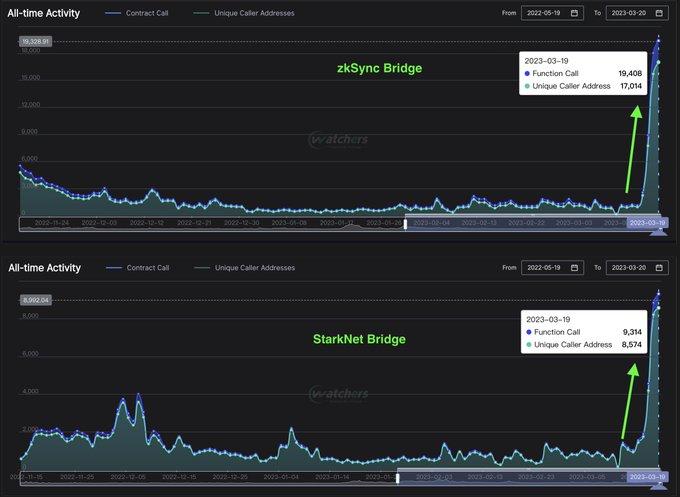Viewport: 680px width, 497px height.
Task: Click the left handle of StarkNet range slider
Action: 397,478
